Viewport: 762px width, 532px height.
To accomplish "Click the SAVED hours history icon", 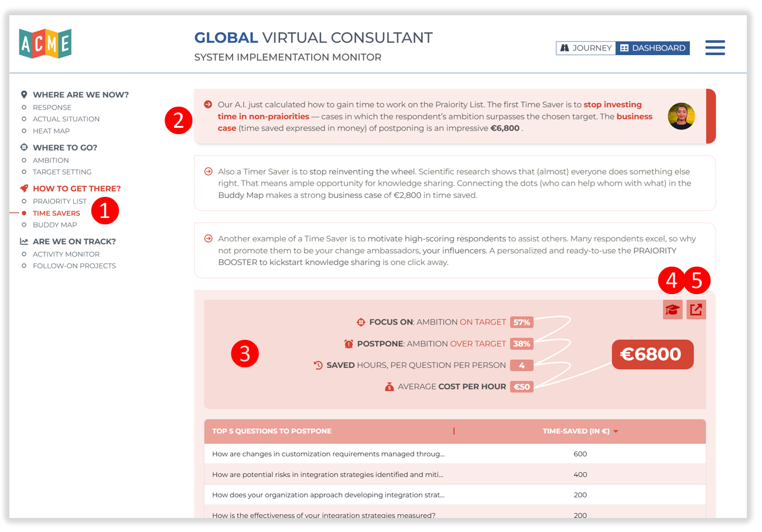I will [x=318, y=365].
